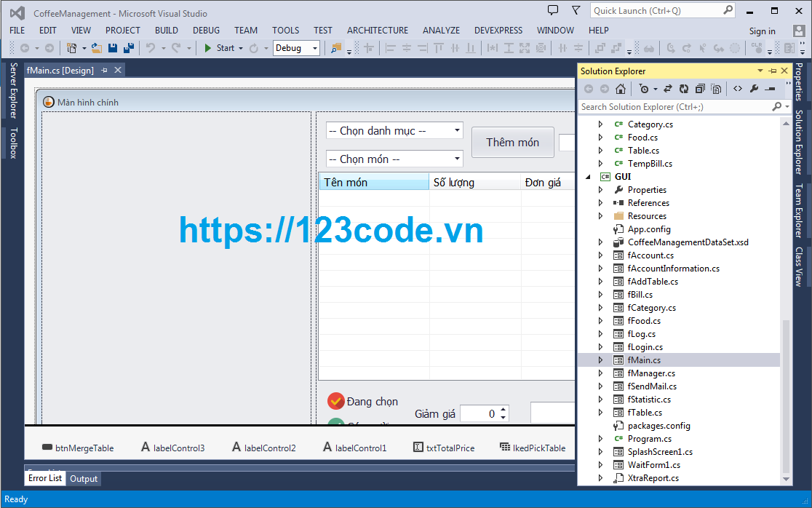Viewport: 812px width, 508px height.
Task: Start debugging with the green Start arrow
Action: (x=210, y=47)
